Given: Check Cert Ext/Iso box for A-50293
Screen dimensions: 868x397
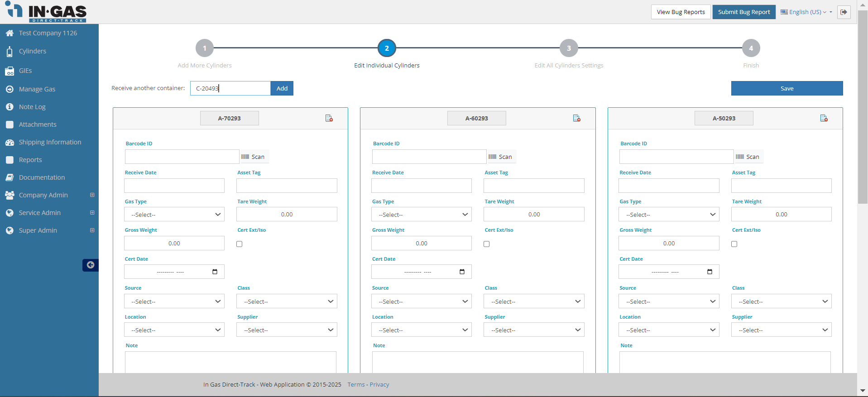Looking at the screenshot, I should click(734, 244).
